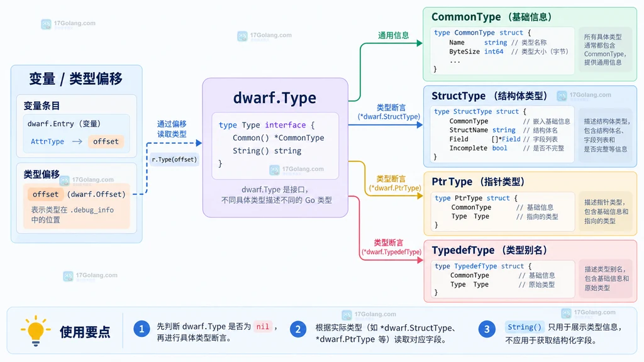Click the TypedefType (类型别名) card heading

coord(489,250)
